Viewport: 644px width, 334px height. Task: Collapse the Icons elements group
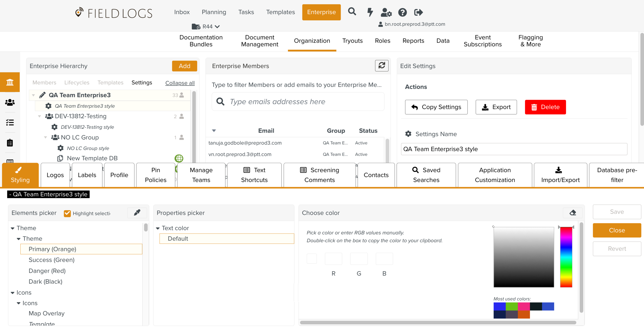(x=13, y=293)
